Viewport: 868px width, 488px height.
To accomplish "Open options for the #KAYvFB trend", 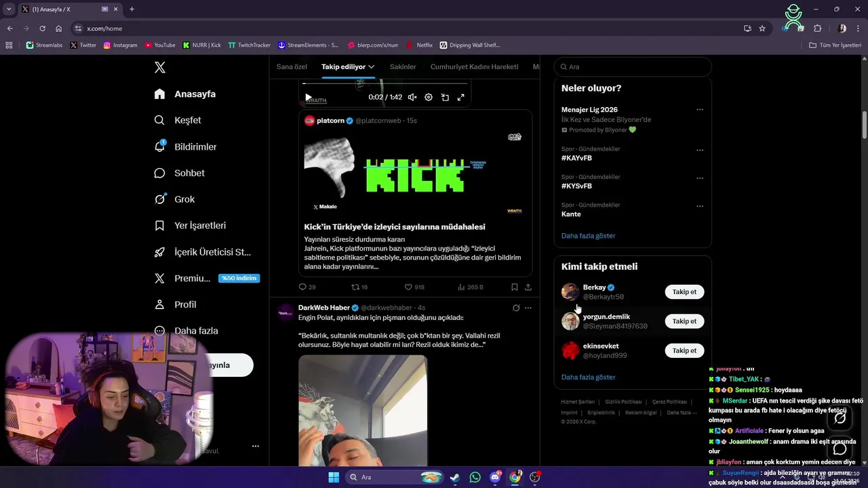I will point(700,150).
